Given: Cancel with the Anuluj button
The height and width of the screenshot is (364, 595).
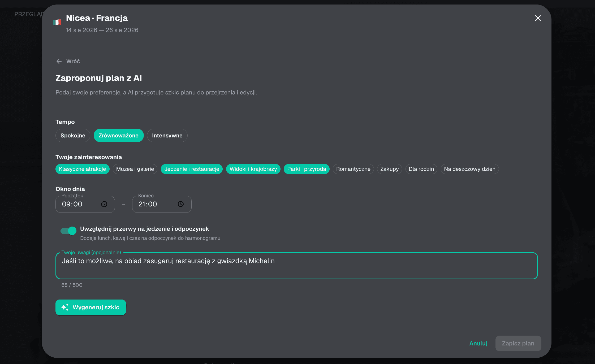Looking at the screenshot, I should coord(478,343).
